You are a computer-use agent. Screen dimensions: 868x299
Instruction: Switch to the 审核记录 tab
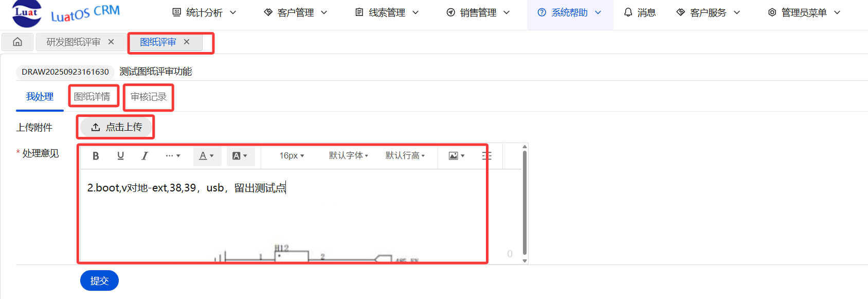click(x=149, y=97)
